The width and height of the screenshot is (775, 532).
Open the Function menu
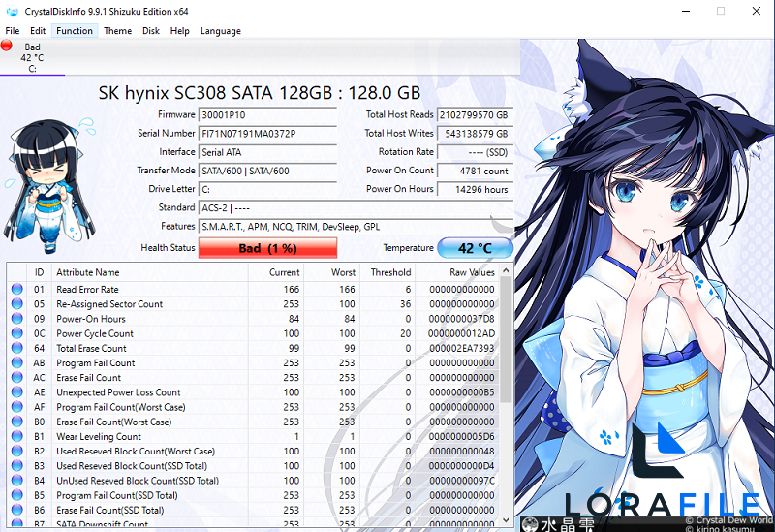(x=75, y=31)
